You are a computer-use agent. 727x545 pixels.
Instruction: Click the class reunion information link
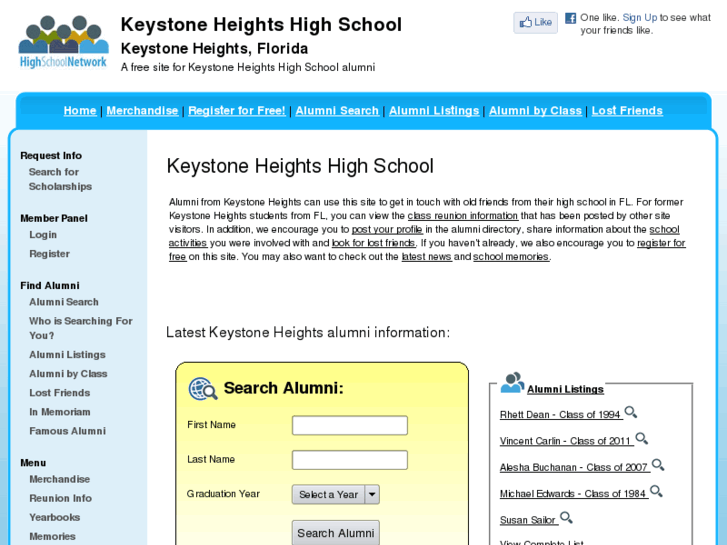[x=463, y=216]
